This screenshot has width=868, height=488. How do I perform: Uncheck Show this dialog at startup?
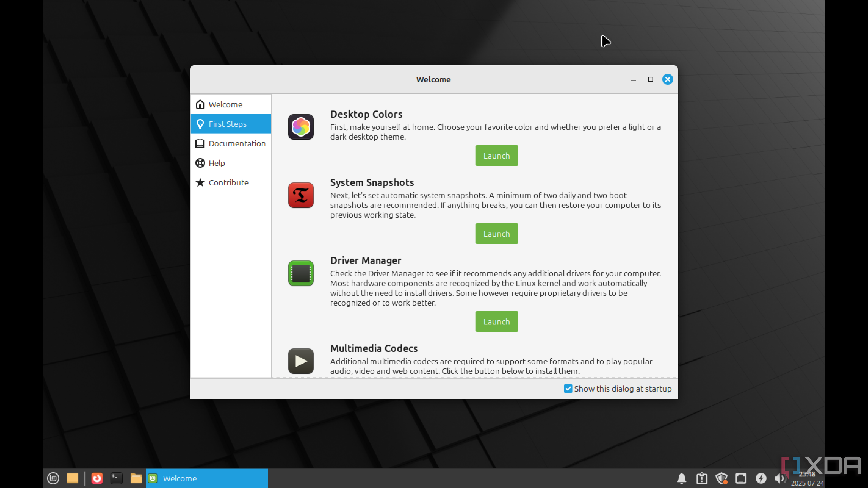(568, 389)
